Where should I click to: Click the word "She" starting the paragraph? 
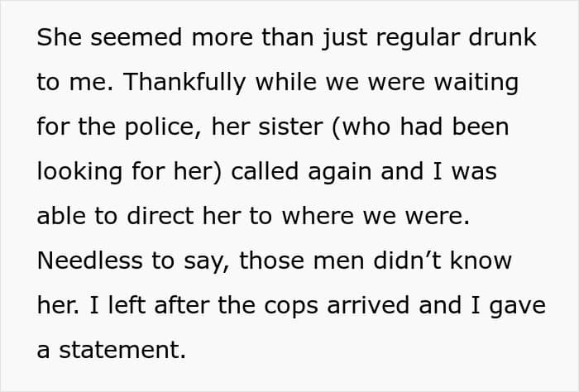[x=59, y=37]
